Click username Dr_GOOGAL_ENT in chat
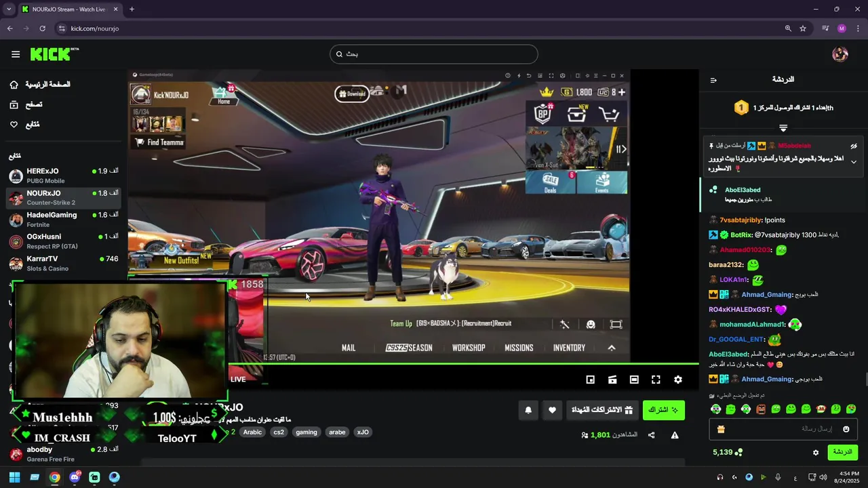The height and width of the screenshot is (488, 868). tap(736, 340)
